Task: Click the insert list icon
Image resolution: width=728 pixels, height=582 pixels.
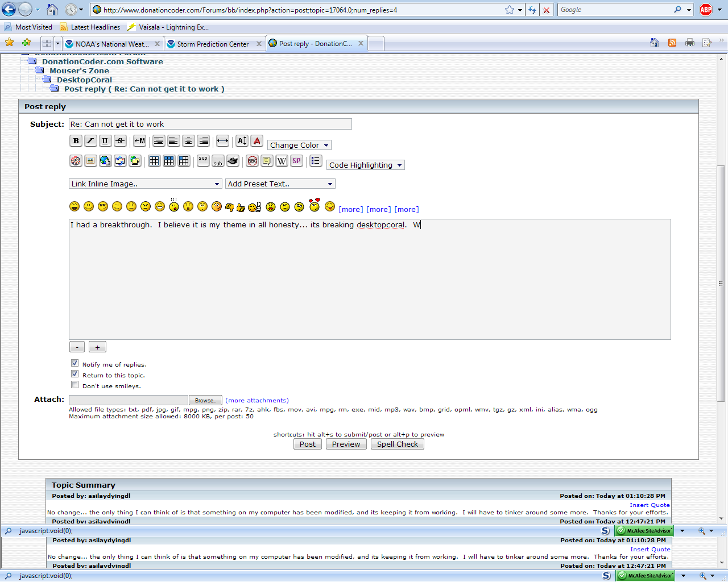Action: (316, 161)
